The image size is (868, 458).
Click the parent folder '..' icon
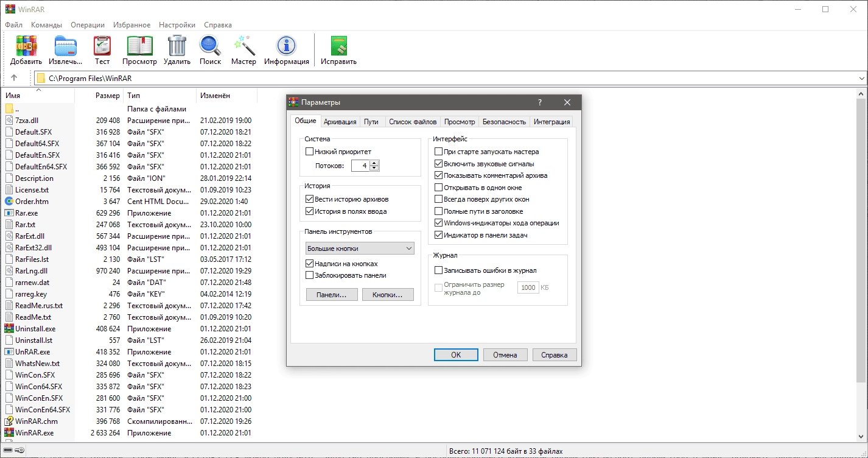[9, 109]
